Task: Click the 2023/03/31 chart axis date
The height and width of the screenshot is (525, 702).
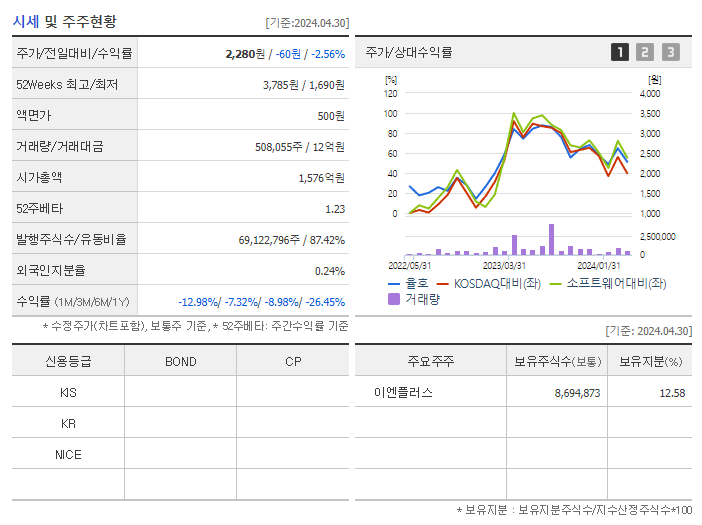Action: coord(504,266)
